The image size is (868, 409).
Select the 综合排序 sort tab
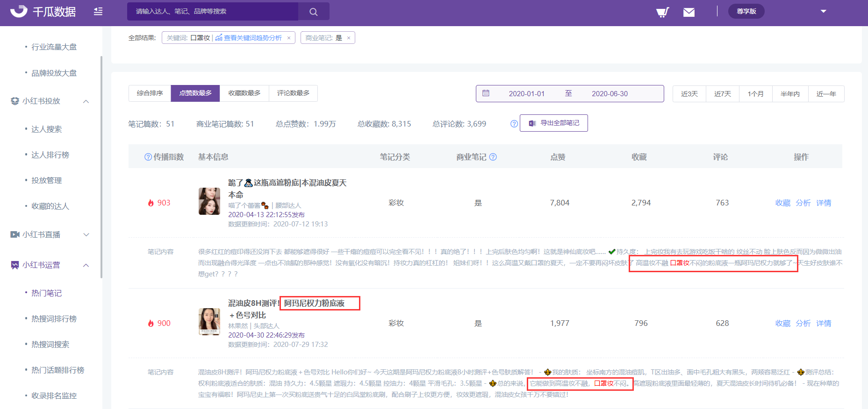150,93
